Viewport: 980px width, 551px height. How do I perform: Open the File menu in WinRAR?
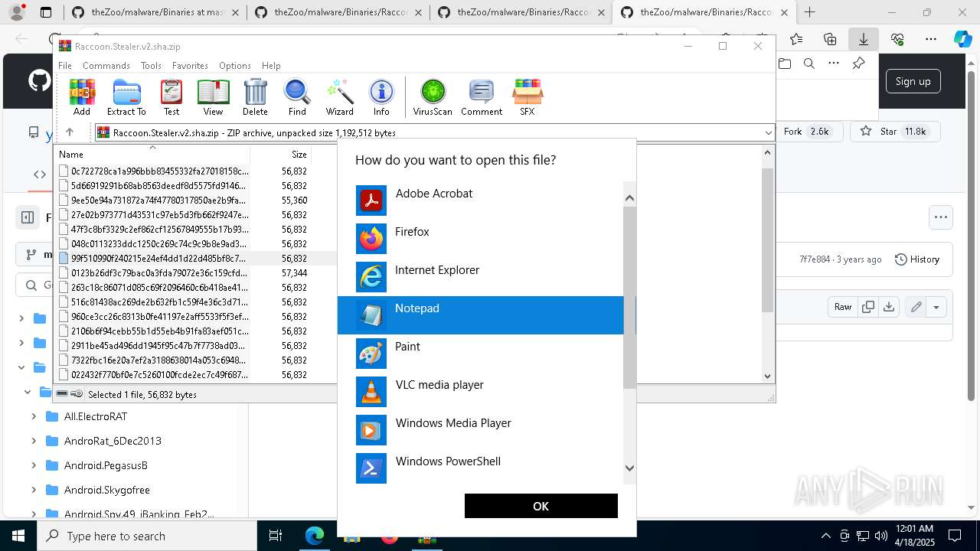coord(65,66)
